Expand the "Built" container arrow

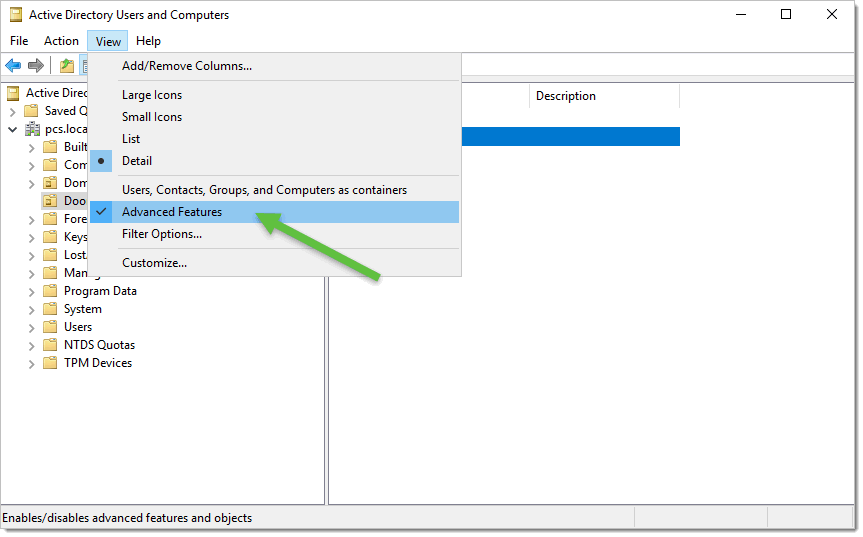31,149
